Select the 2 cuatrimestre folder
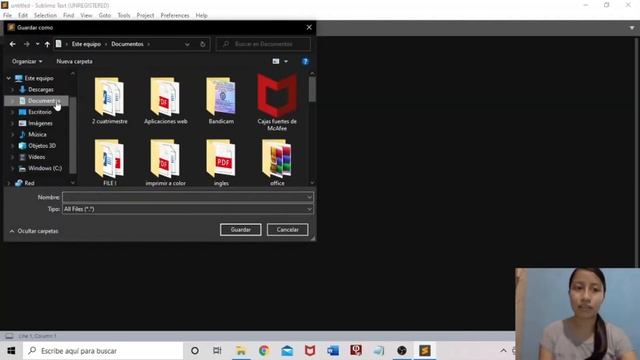This screenshot has width=640, height=360. 109,101
